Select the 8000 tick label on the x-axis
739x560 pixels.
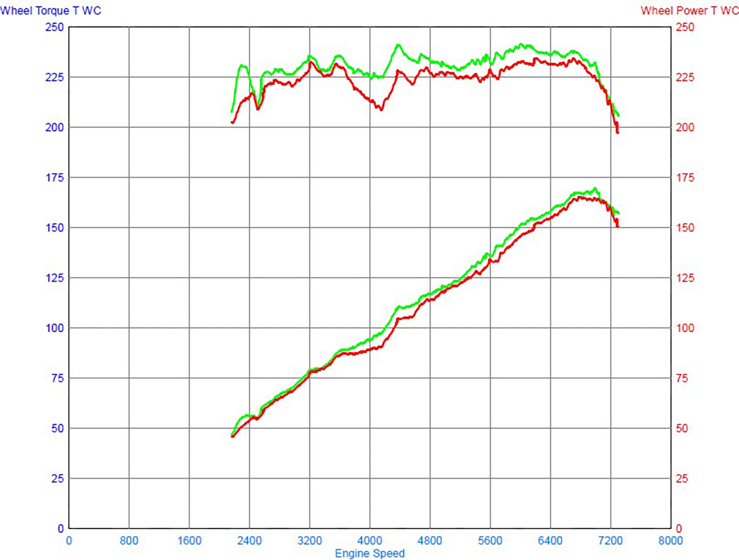670,541
